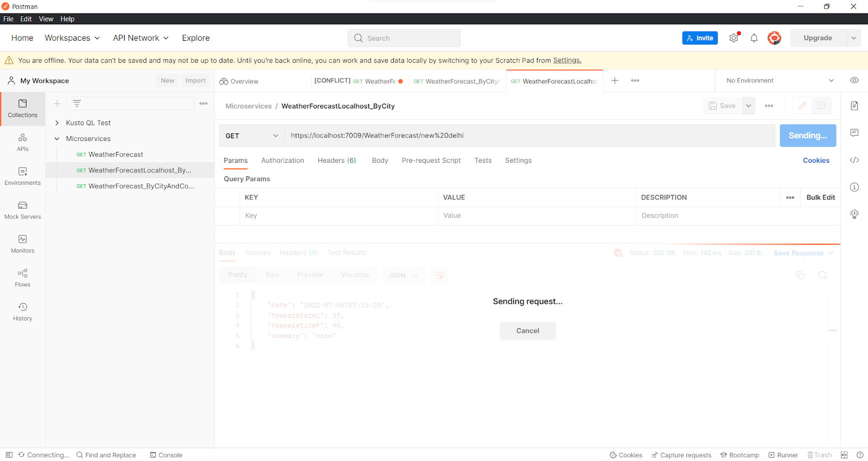Open the Help menu
868x461 pixels.
point(67,19)
